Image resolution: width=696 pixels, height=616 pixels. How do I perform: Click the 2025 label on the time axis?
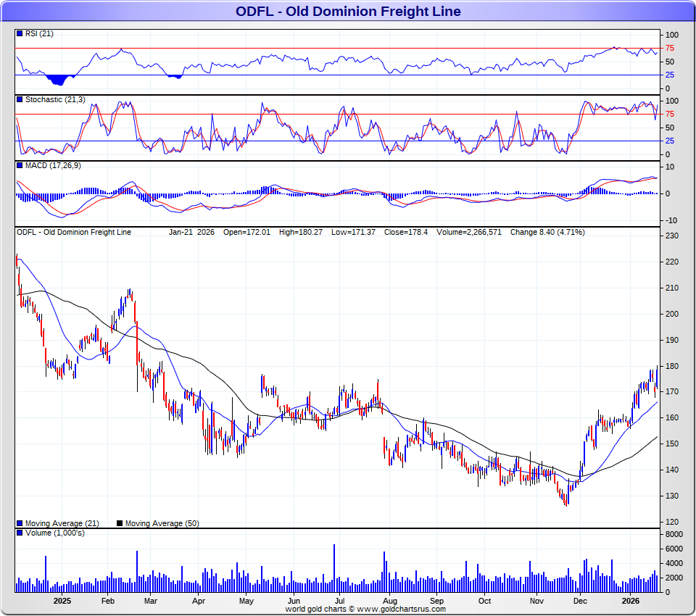(x=62, y=601)
